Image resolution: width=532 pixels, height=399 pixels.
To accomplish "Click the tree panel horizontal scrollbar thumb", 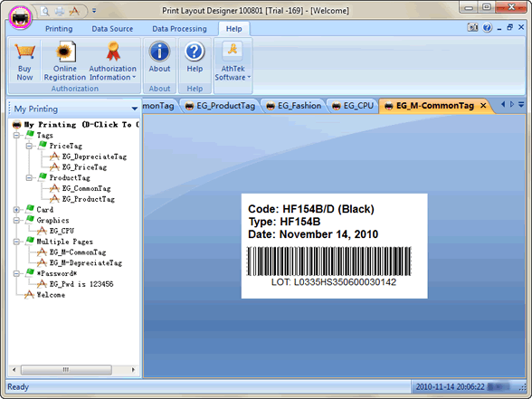I will point(66,369).
